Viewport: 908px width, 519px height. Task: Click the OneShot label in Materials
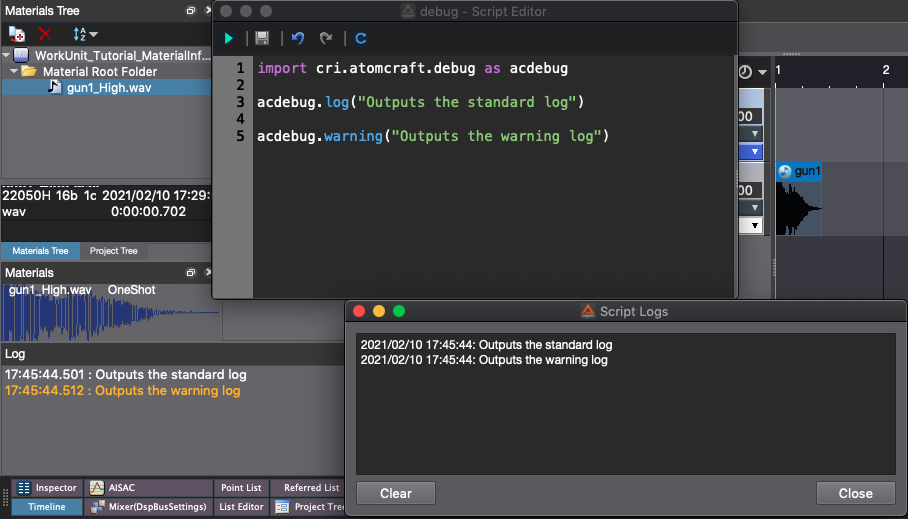(131, 290)
